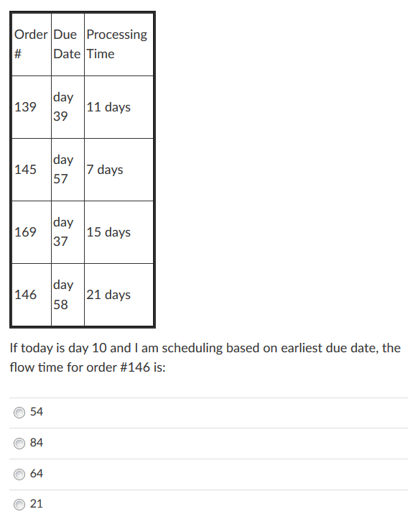
Task: Click the '7 days' processing time cell
Action: (x=119, y=170)
